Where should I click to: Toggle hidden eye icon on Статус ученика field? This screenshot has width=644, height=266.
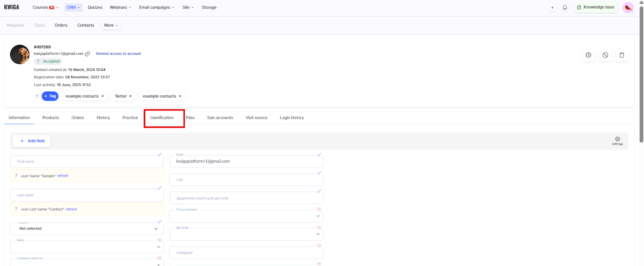click(x=319, y=209)
